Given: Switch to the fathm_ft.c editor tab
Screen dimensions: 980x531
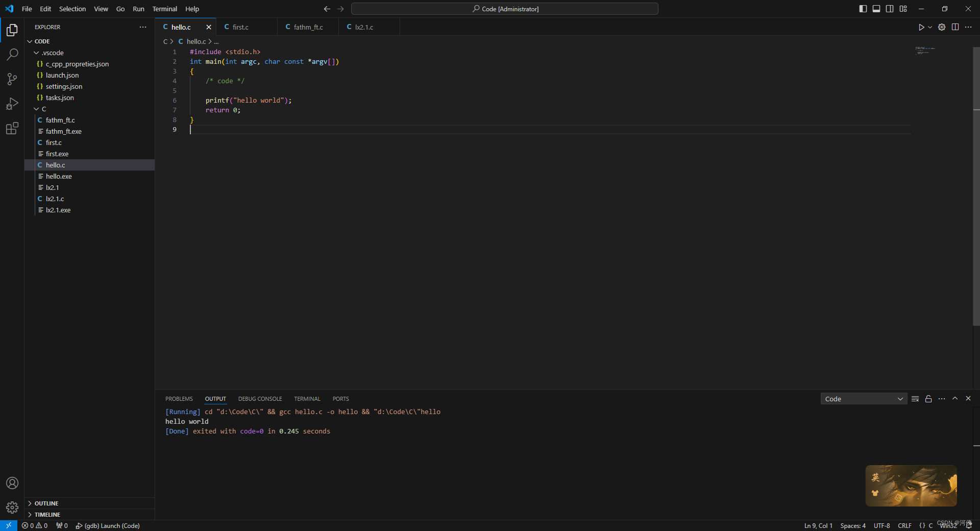Looking at the screenshot, I should point(308,27).
